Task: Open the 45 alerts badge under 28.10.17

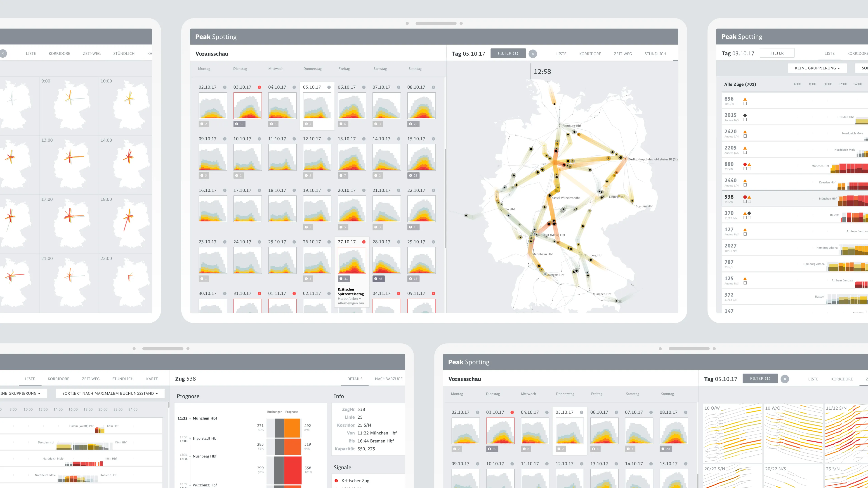Action: tap(379, 279)
